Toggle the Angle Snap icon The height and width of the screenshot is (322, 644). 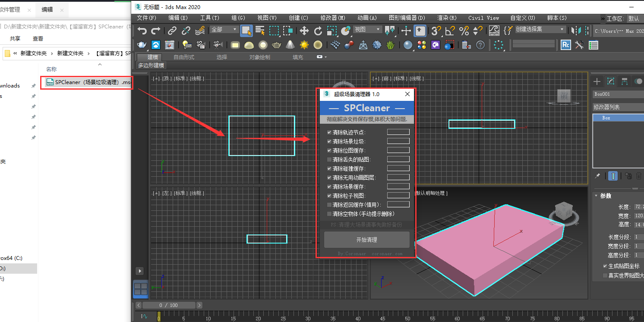[x=450, y=30]
